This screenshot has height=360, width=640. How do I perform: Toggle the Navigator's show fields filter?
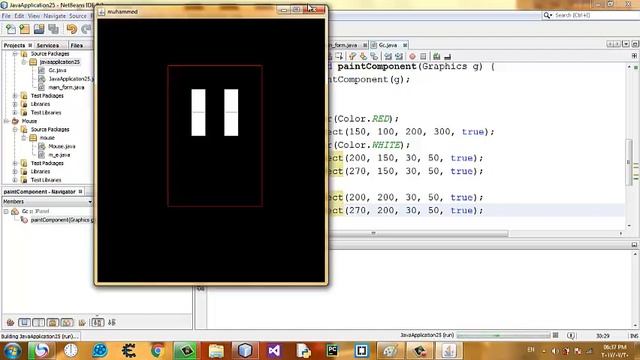[24, 322]
